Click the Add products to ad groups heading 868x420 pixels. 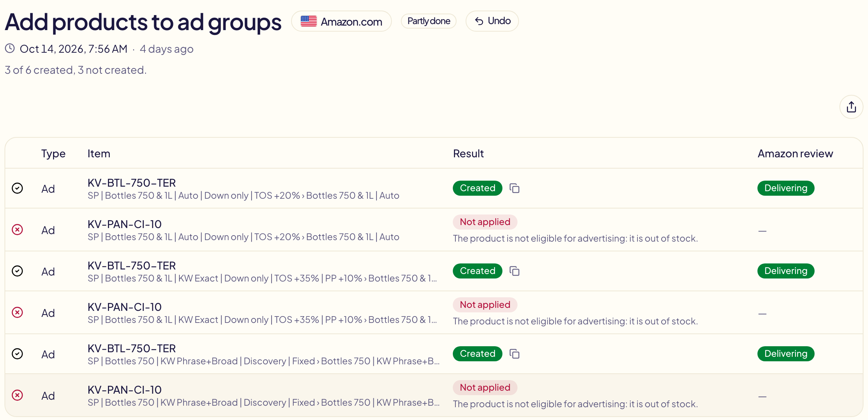(143, 22)
